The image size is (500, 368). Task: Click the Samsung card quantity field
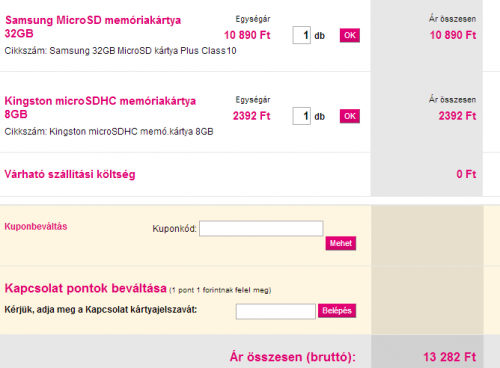[302, 35]
